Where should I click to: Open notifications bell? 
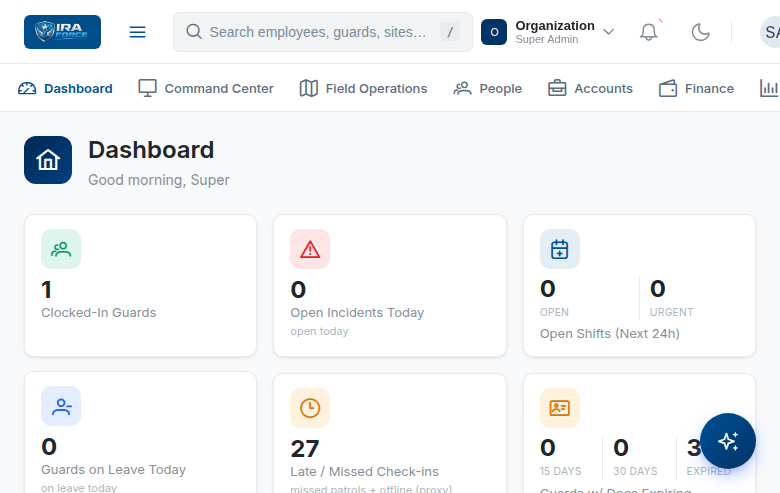click(x=648, y=32)
